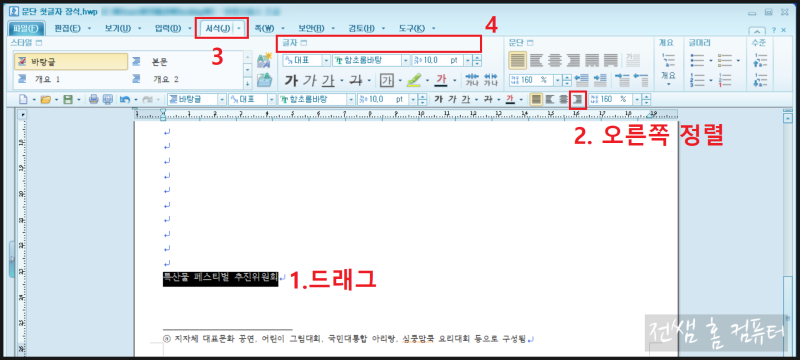Click the right-align icon in the lower toolbar
The width and height of the screenshot is (800, 360).
tap(578, 99)
